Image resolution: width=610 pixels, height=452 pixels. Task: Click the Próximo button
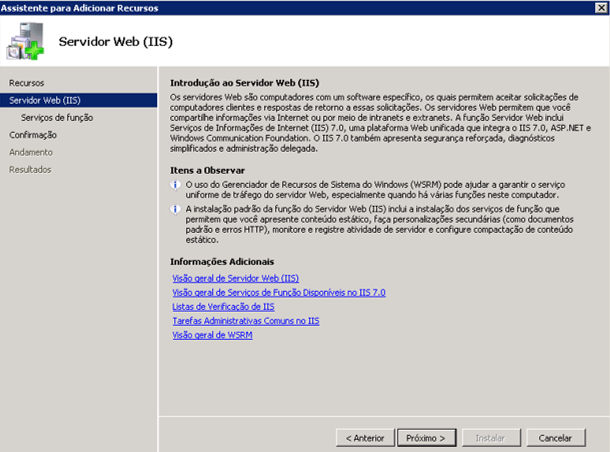pos(426,438)
